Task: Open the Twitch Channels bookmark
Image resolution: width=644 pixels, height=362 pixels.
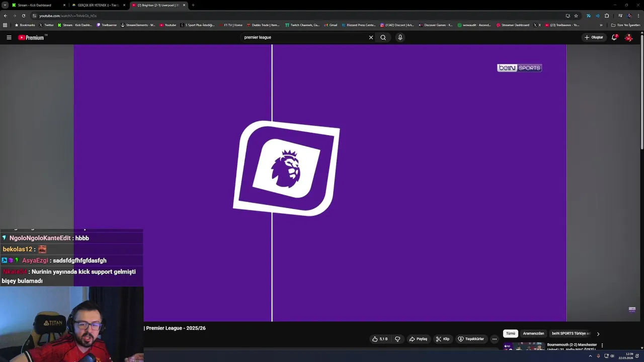Action: click(x=302, y=25)
